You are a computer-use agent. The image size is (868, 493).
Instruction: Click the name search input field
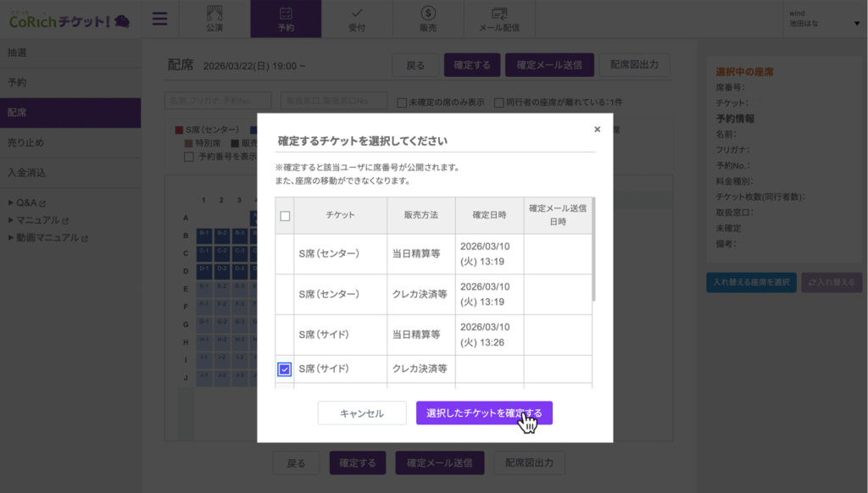click(x=218, y=102)
